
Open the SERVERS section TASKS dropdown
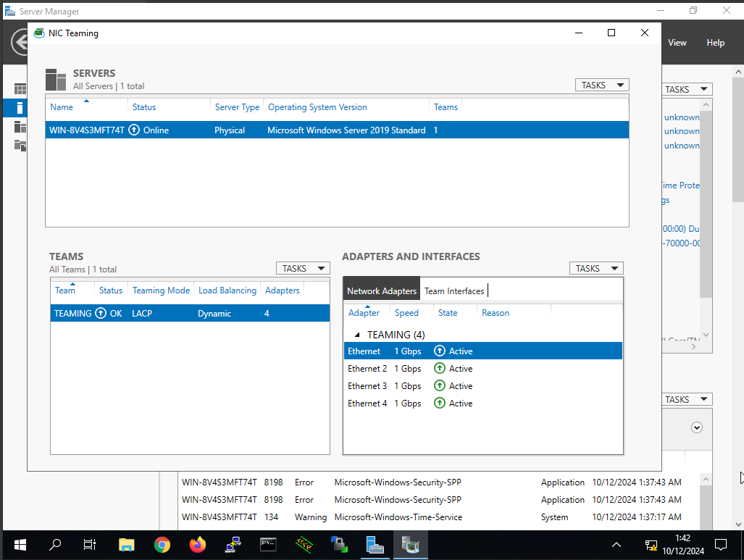click(601, 85)
